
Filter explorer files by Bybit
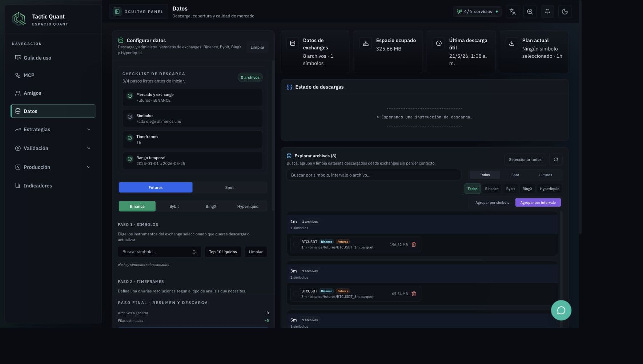click(x=510, y=189)
